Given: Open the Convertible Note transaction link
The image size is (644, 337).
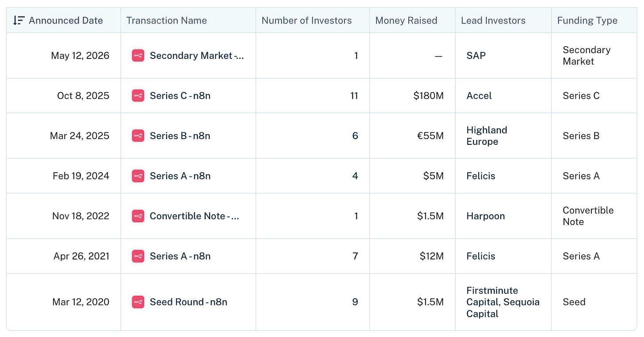Looking at the screenshot, I should tap(195, 216).
